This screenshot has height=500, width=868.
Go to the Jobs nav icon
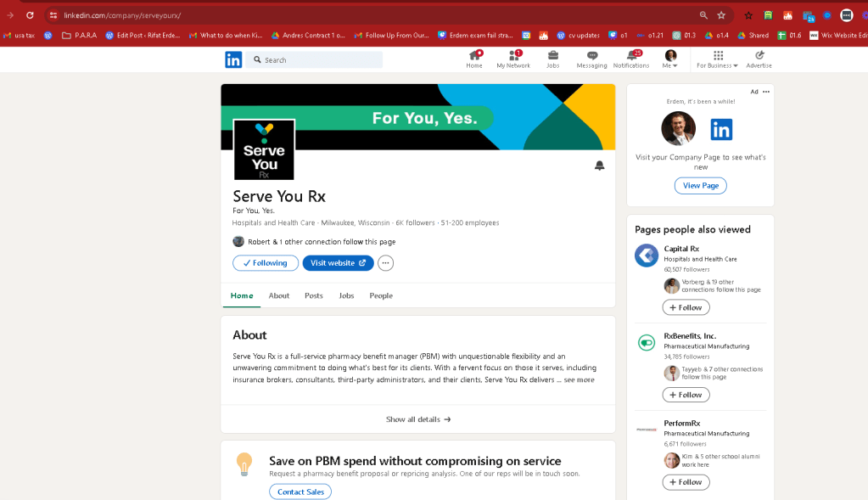pyautogui.click(x=552, y=59)
